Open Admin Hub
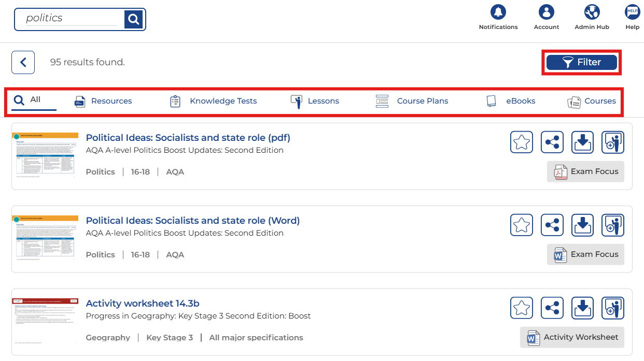The width and height of the screenshot is (644, 361). (x=592, y=12)
